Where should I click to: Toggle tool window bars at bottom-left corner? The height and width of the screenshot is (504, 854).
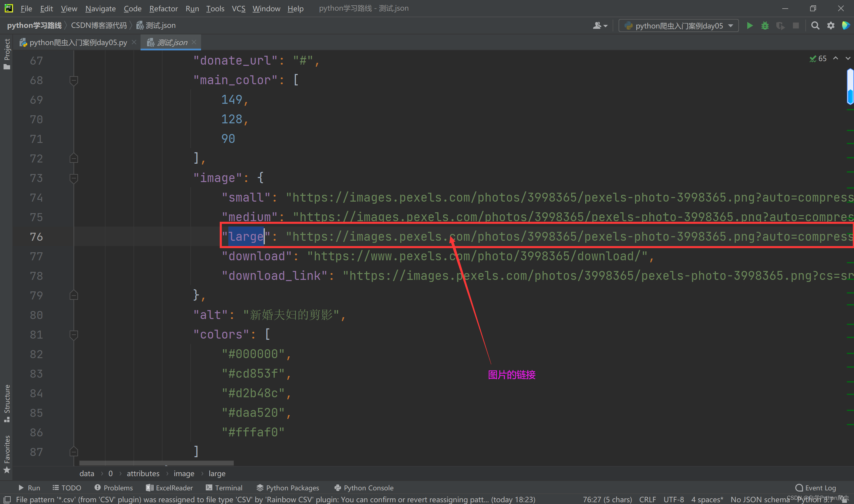click(7, 499)
